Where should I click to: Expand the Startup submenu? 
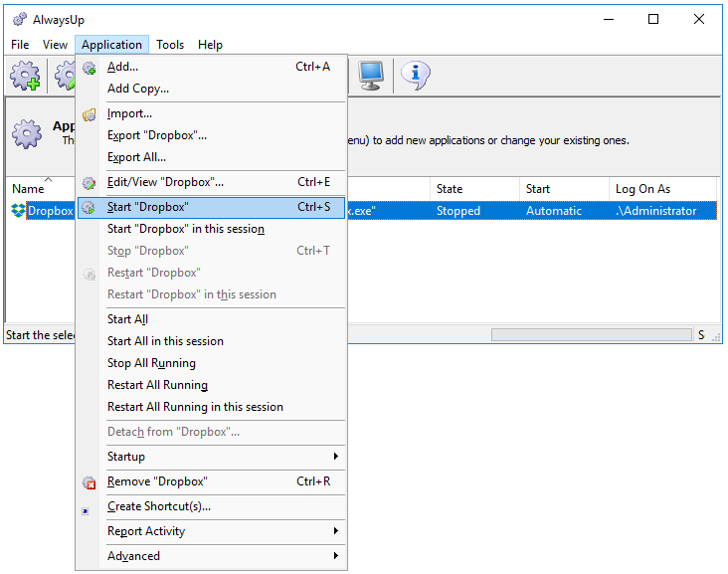[211, 457]
